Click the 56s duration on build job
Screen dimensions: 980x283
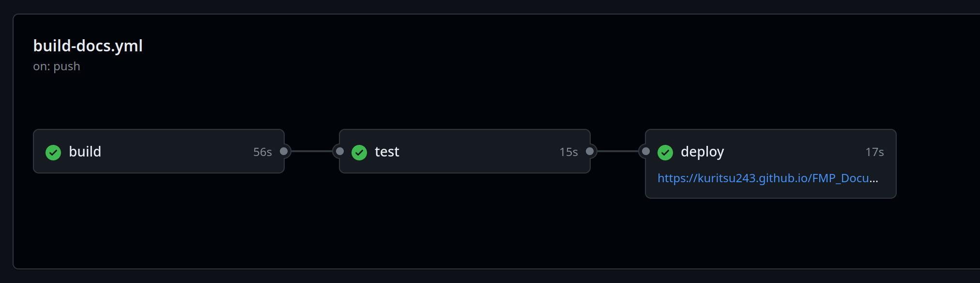pyautogui.click(x=262, y=152)
